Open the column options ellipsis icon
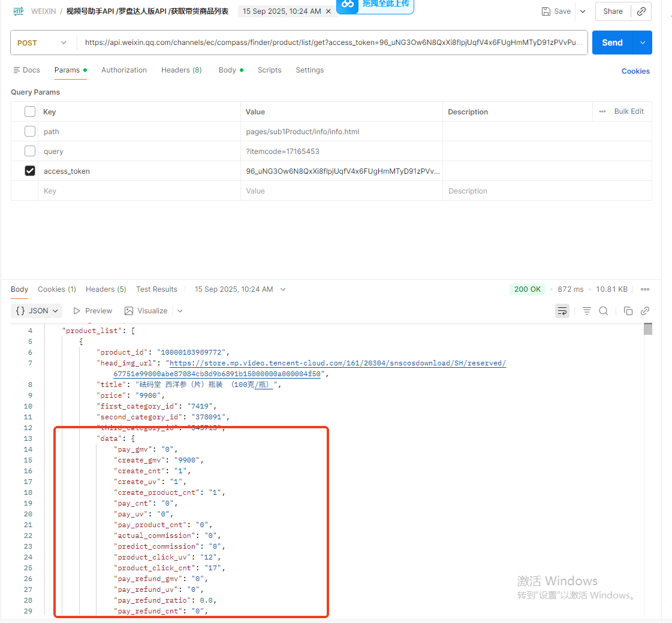 (602, 112)
